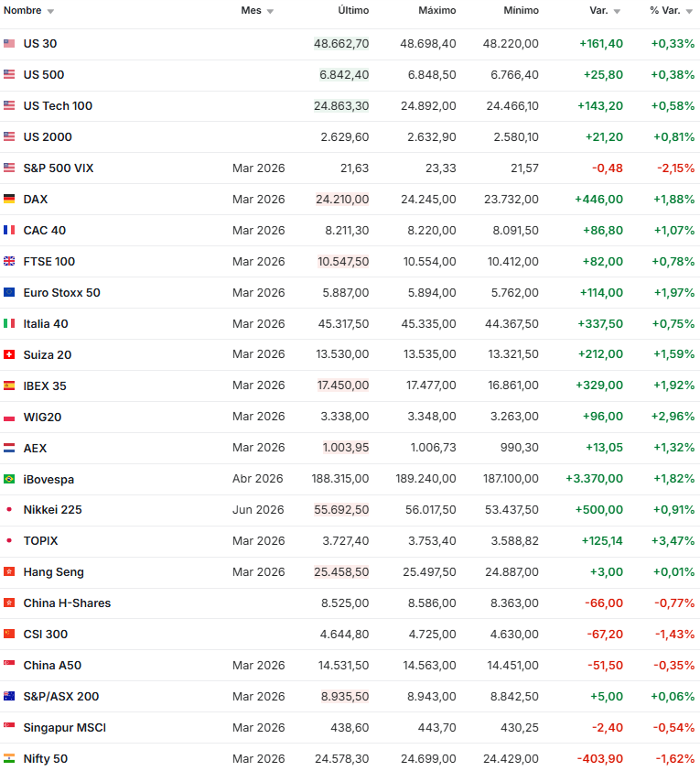This screenshot has height=771, width=700.
Task: Click the French flag icon beside CAC 40
Action: (9, 230)
